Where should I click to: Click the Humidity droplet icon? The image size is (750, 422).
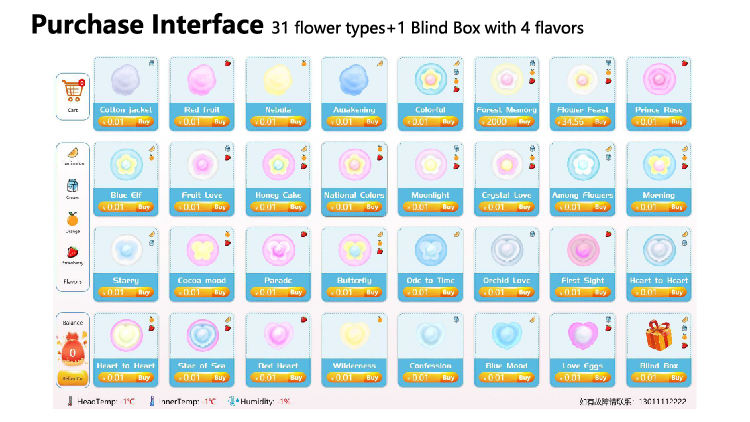232,401
